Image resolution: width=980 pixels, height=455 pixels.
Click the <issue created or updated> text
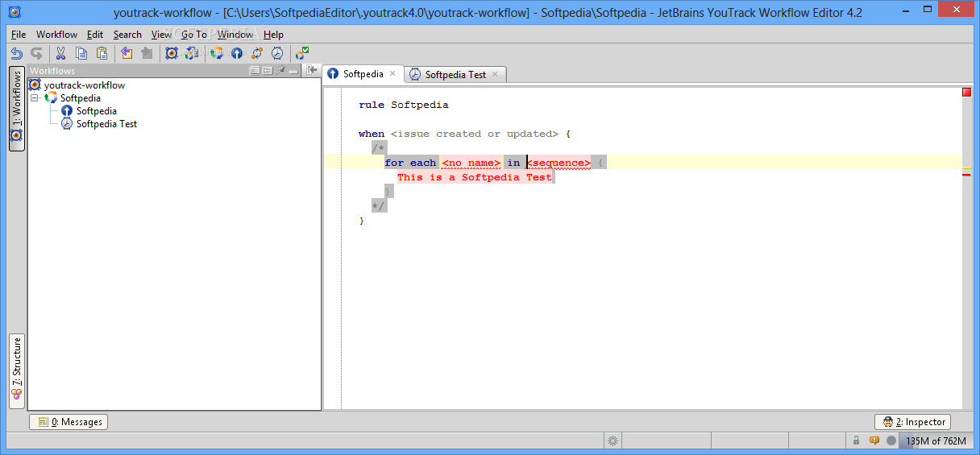coord(475,134)
